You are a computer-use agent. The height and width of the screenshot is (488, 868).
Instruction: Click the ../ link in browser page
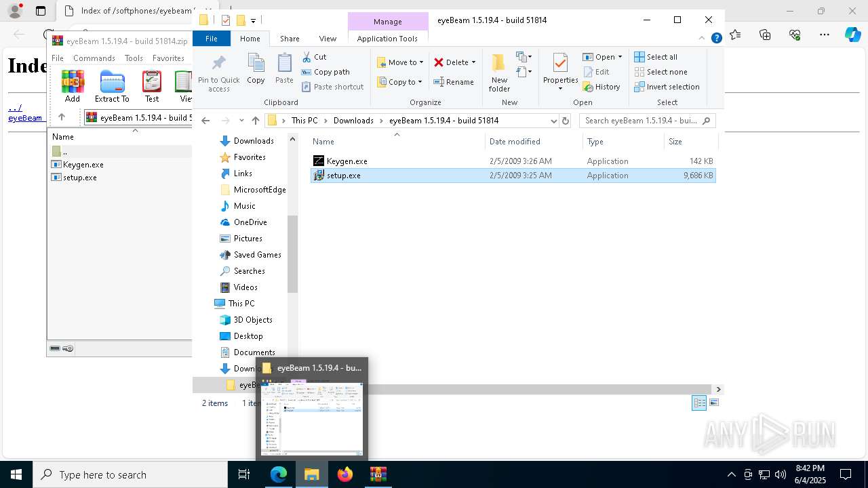pyautogui.click(x=15, y=107)
